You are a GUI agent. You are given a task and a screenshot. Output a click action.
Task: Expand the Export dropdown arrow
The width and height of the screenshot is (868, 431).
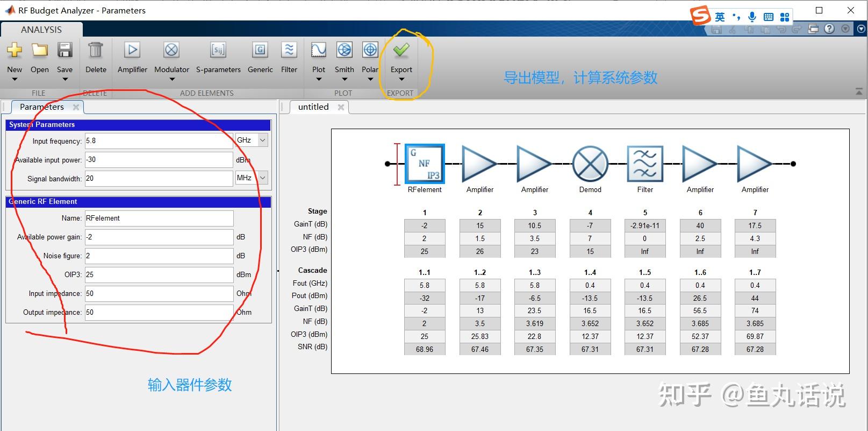401,80
